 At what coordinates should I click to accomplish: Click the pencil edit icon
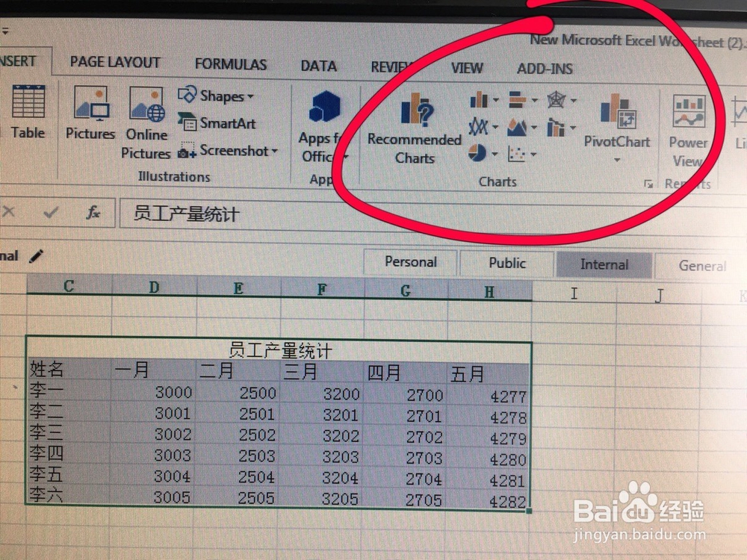(x=36, y=256)
